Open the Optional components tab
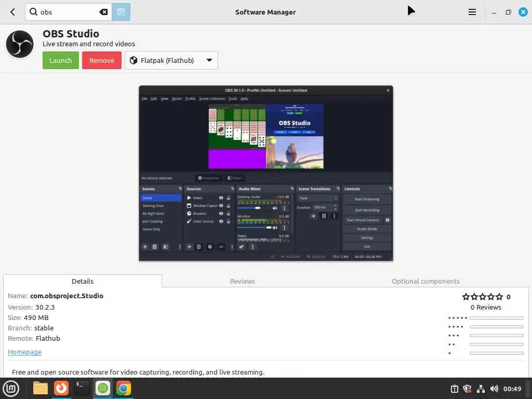532x399 pixels. pyautogui.click(x=425, y=281)
